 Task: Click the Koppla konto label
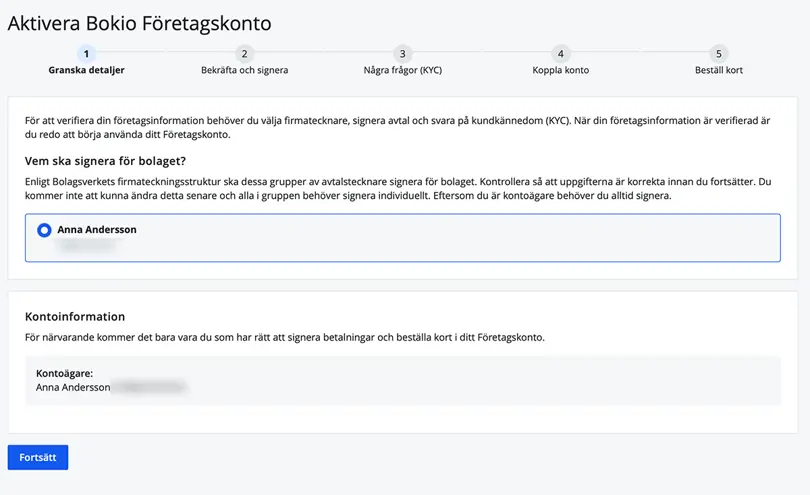pos(560,70)
